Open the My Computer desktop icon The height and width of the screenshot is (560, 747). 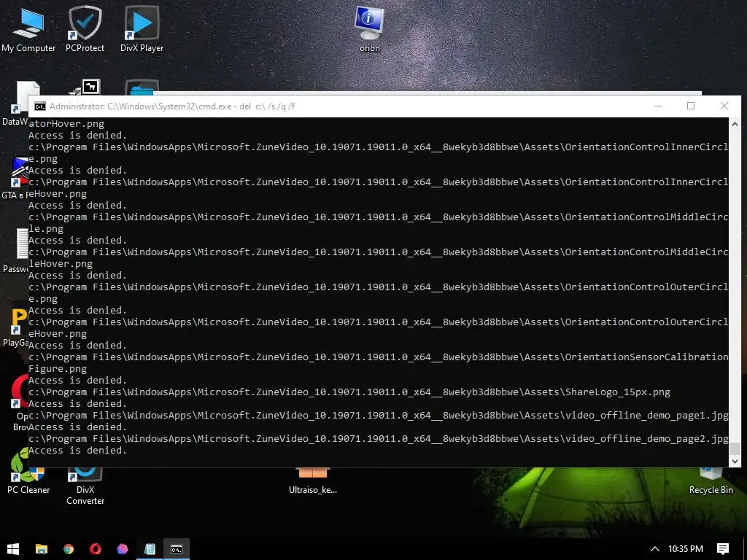point(28,29)
